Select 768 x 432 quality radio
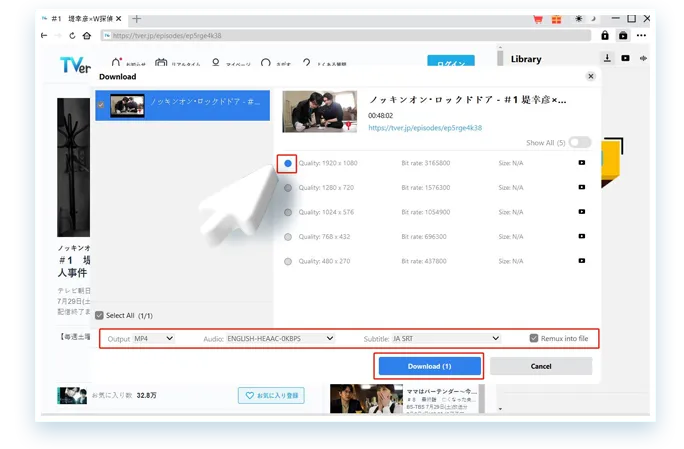 [288, 237]
